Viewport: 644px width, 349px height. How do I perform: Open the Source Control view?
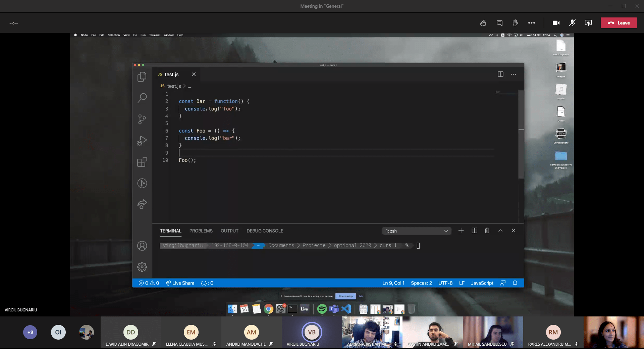(x=142, y=119)
